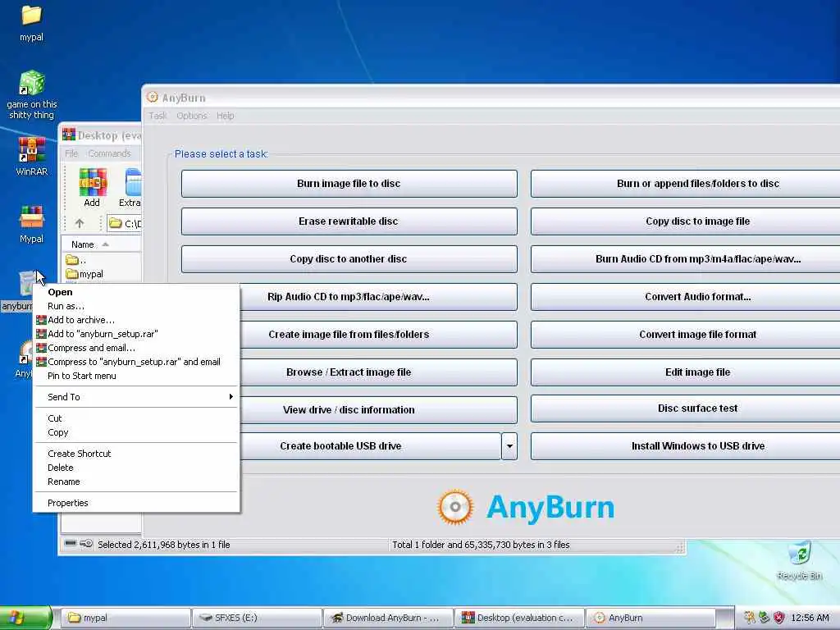The height and width of the screenshot is (630, 840).
Task: Click Burn image file to disc
Action: click(x=349, y=184)
